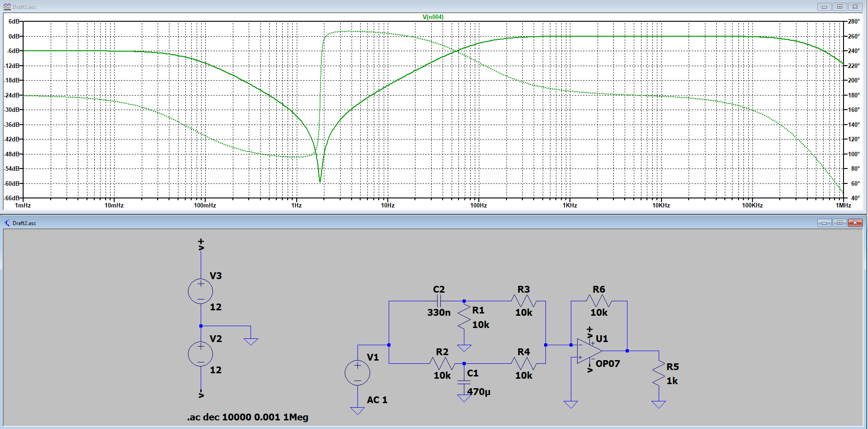Viewport: 868px width, 429px height.
Task: Click the R3 resistor symbol
Action: (523, 301)
